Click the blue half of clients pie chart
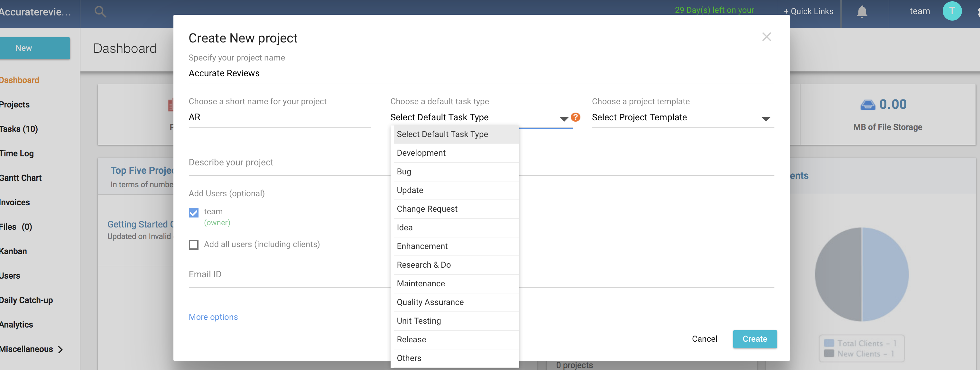This screenshot has width=980, height=370. pos(885,274)
